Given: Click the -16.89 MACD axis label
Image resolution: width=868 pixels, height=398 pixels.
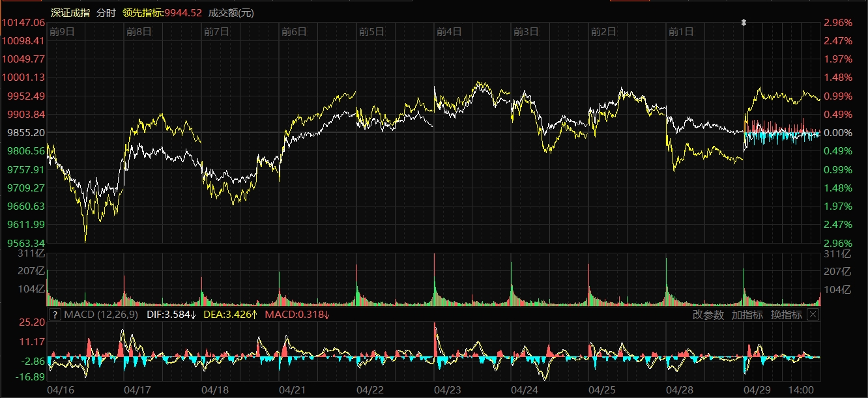Looking at the screenshot, I should pos(30,377).
